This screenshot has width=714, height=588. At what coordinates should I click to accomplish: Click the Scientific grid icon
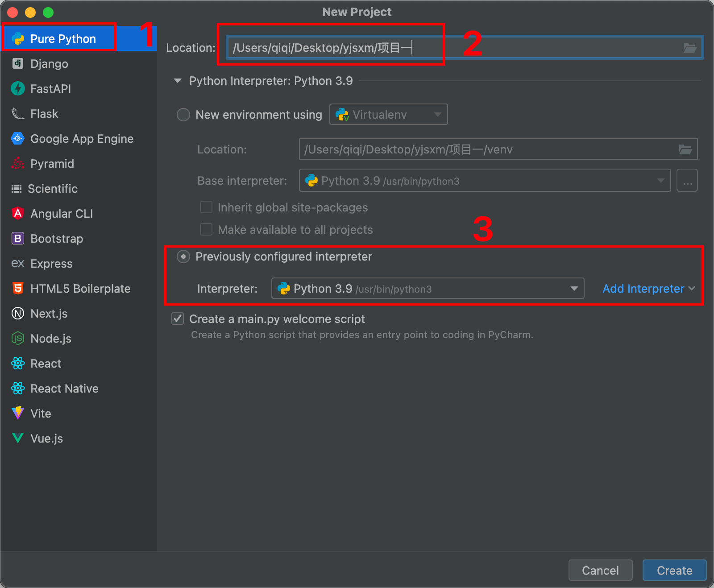point(17,189)
